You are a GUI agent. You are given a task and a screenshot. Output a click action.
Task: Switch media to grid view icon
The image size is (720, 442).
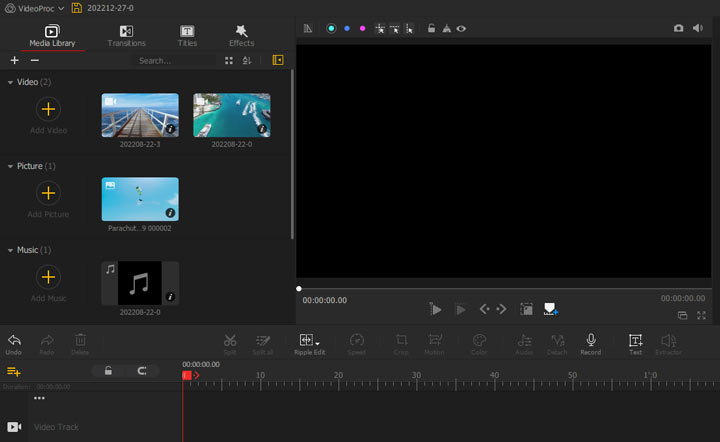(229, 61)
